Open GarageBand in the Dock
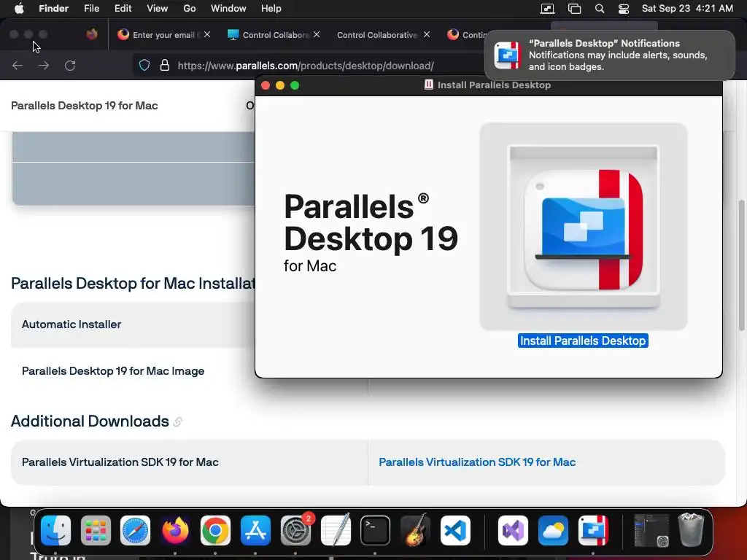This screenshot has width=747, height=560. (415, 531)
